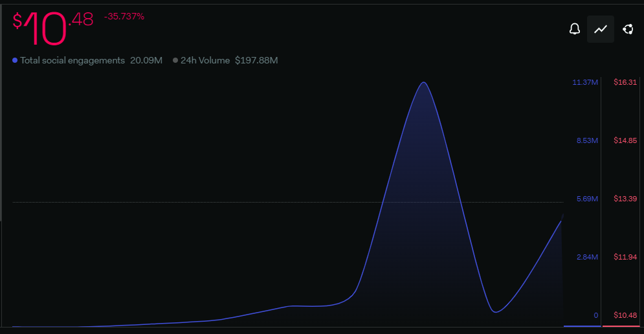
Task: Open the circular share icon
Action: click(628, 29)
